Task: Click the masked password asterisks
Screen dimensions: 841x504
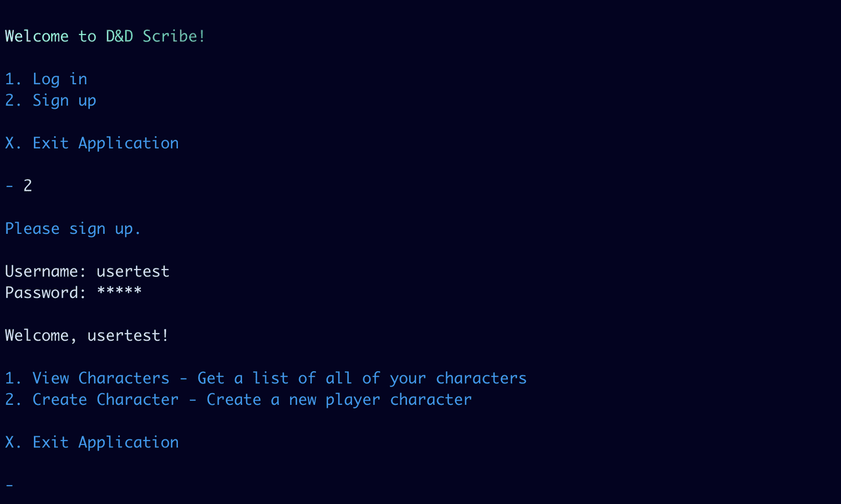Action: (x=119, y=292)
